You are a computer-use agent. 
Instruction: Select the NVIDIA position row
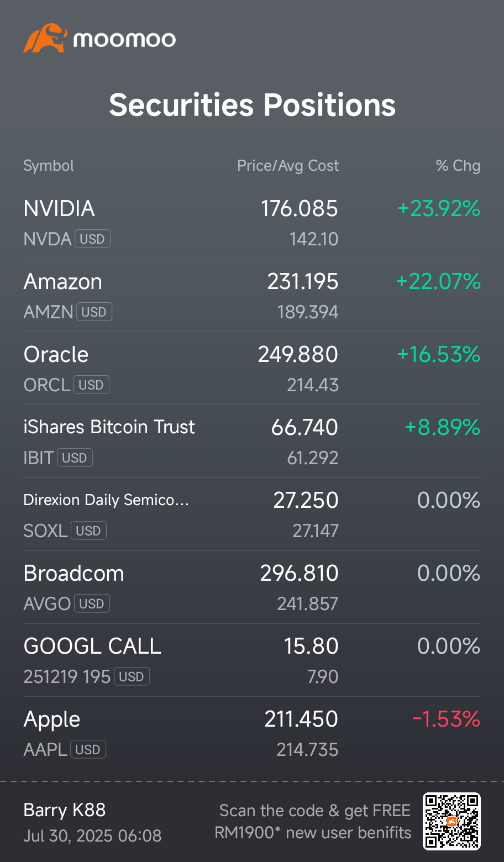coord(252,223)
